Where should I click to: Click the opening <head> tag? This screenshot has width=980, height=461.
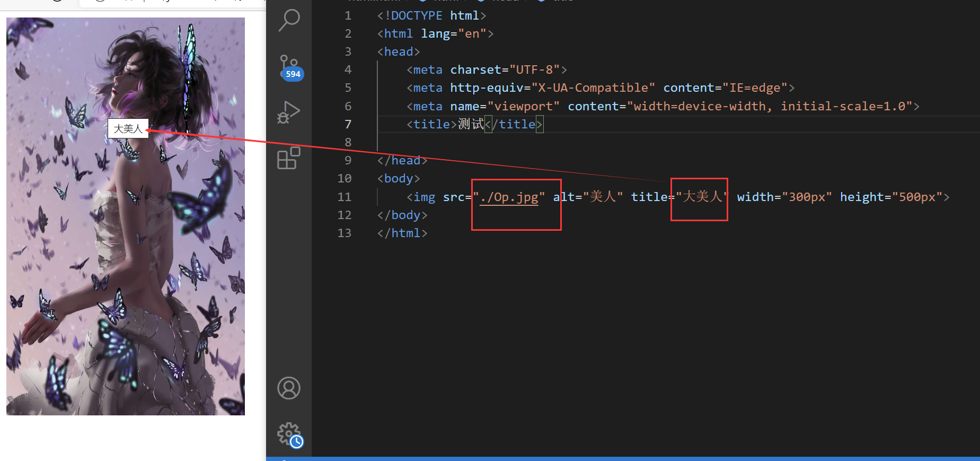[399, 52]
